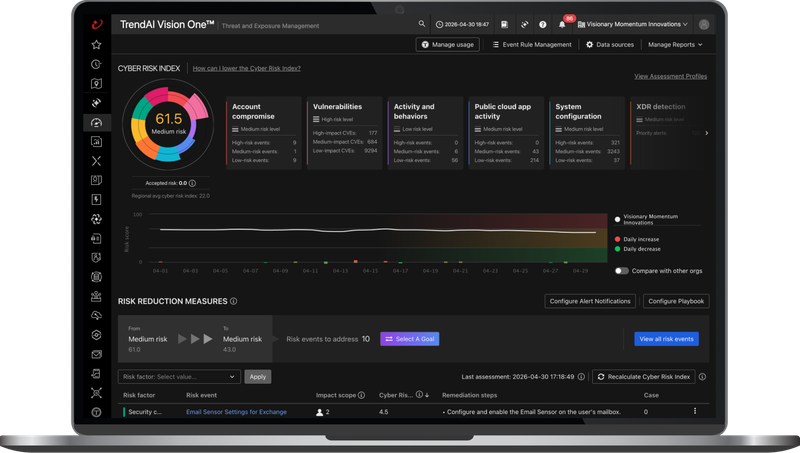Open Email Sensor Settings for Exchange link
This screenshot has width=800, height=453.
pos(236,412)
